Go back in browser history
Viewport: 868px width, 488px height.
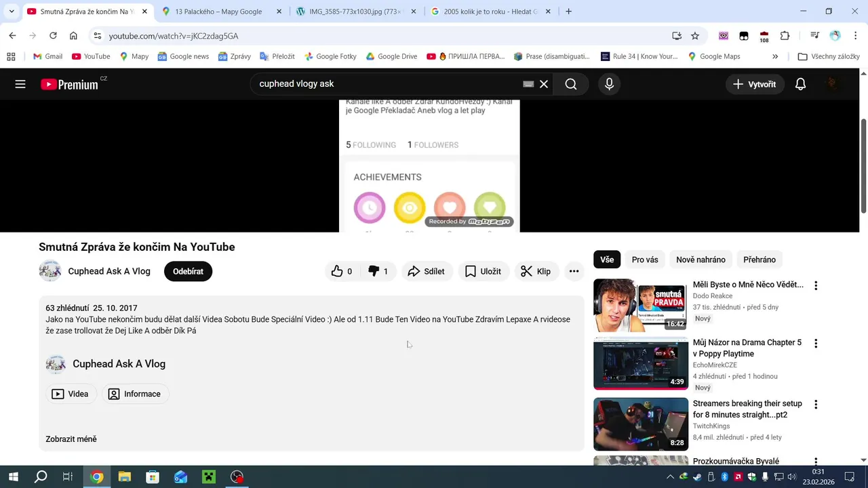click(12, 36)
